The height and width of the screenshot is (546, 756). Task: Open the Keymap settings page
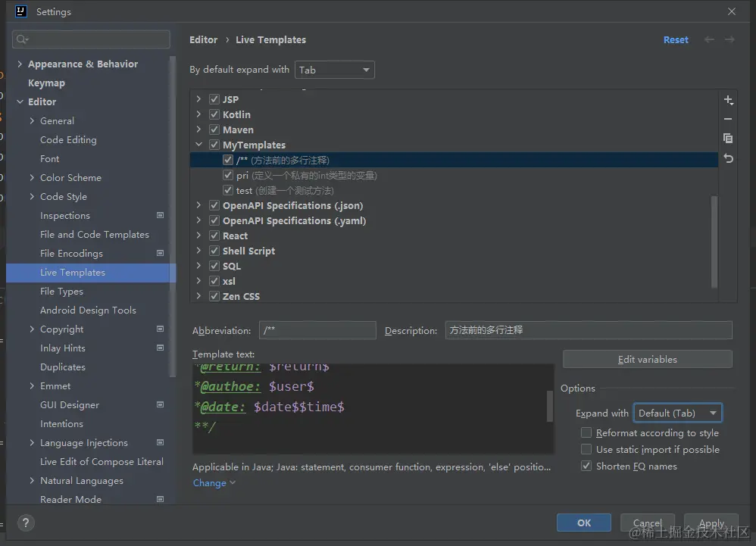(46, 83)
